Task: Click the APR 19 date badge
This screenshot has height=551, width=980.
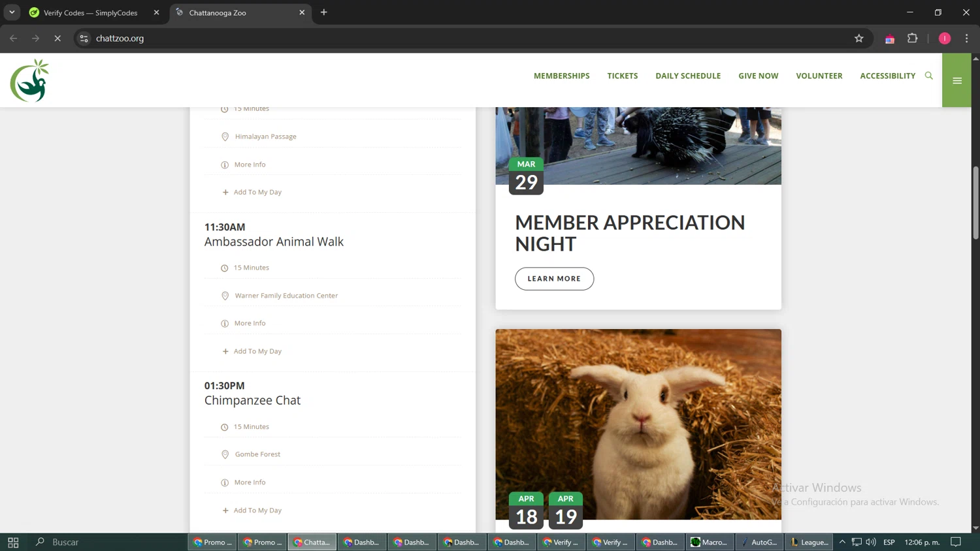Action: 565,511
